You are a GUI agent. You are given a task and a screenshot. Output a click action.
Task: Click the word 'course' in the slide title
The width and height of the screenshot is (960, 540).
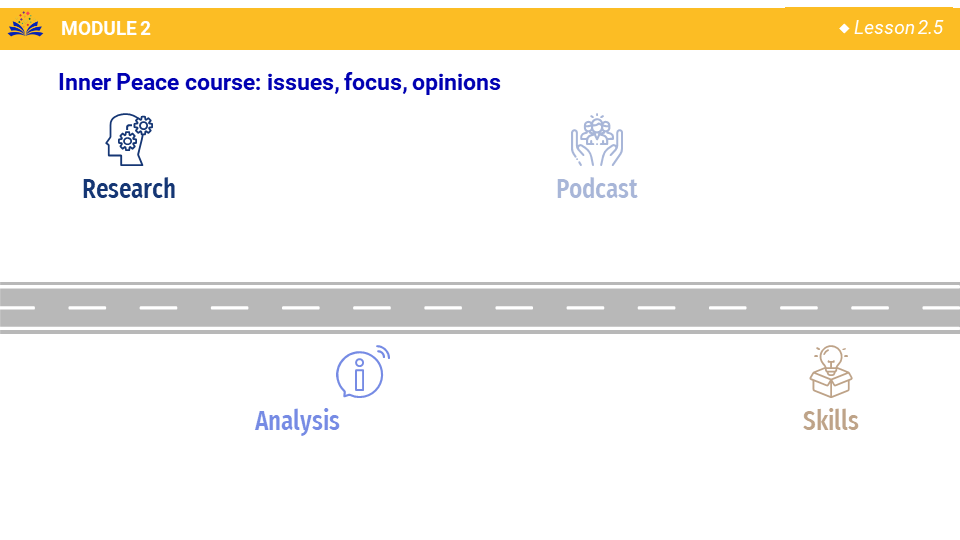point(223,82)
